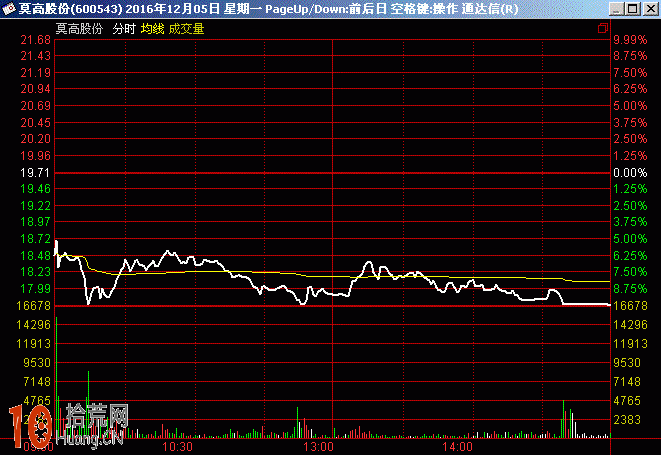Click the 20.45 price axis label
Screen dimensions: 661x455
(35, 123)
